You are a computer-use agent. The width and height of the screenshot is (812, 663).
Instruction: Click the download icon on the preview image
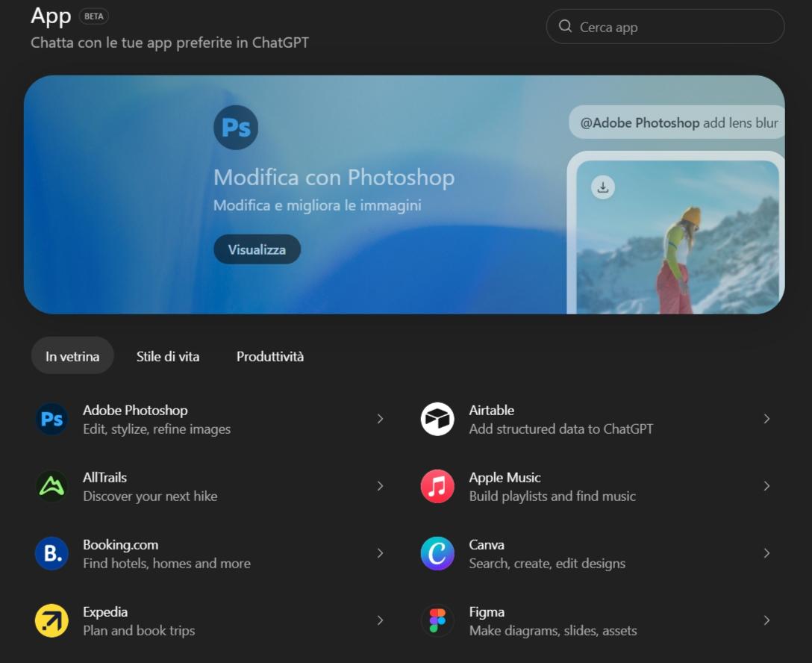[x=603, y=187]
